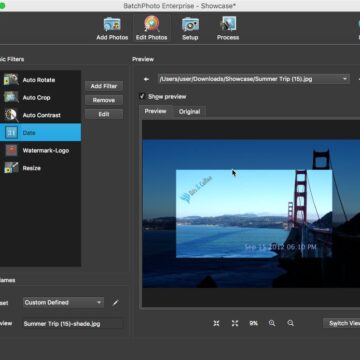Select the Resize filter icon
Screen dimensions: 360x360
pyautogui.click(x=11, y=168)
